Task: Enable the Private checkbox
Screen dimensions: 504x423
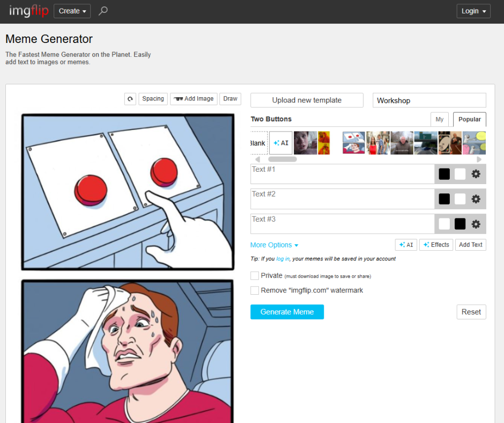Action: pos(255,275)
